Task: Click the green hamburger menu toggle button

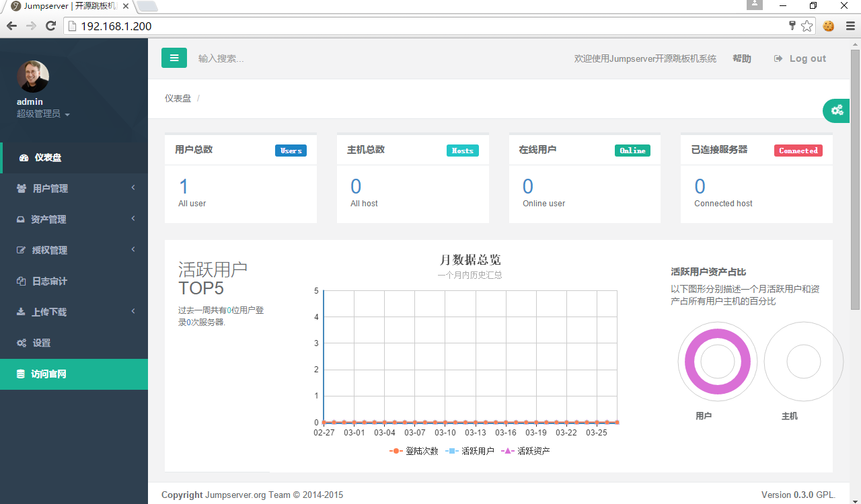Action: pyautogui.click(x=174, y=58)
